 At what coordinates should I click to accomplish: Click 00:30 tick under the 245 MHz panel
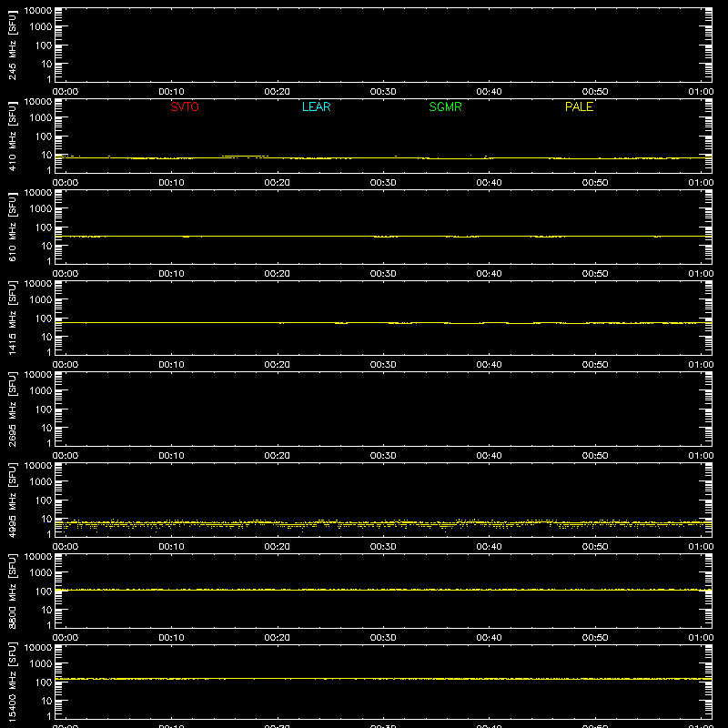click(383, 92)
